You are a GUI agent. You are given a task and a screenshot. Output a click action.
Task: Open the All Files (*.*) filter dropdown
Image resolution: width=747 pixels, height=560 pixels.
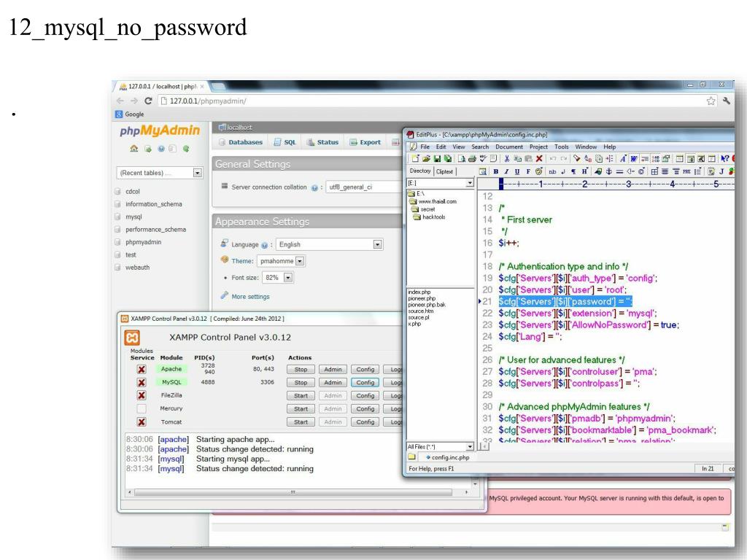(x=470, y=447)
